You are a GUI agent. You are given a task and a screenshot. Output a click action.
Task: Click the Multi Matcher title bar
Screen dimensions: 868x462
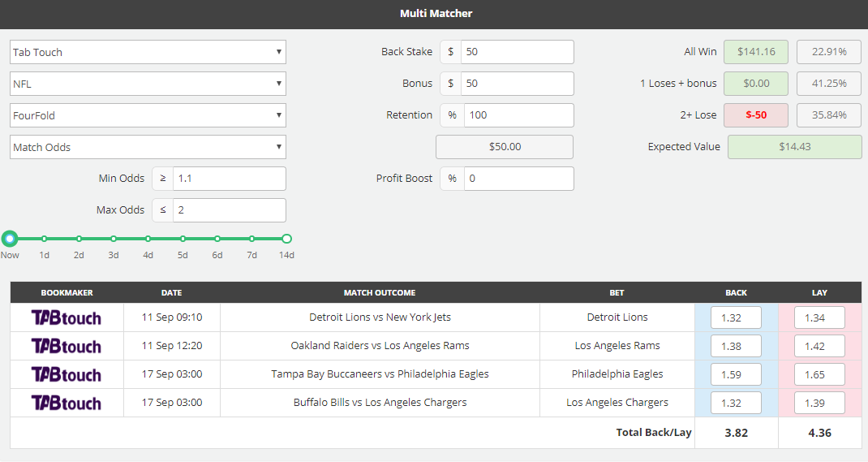(434, 14)
